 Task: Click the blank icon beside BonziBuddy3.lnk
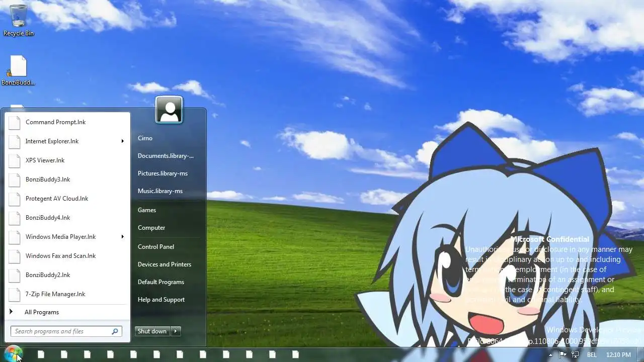[x=15, y=179]
